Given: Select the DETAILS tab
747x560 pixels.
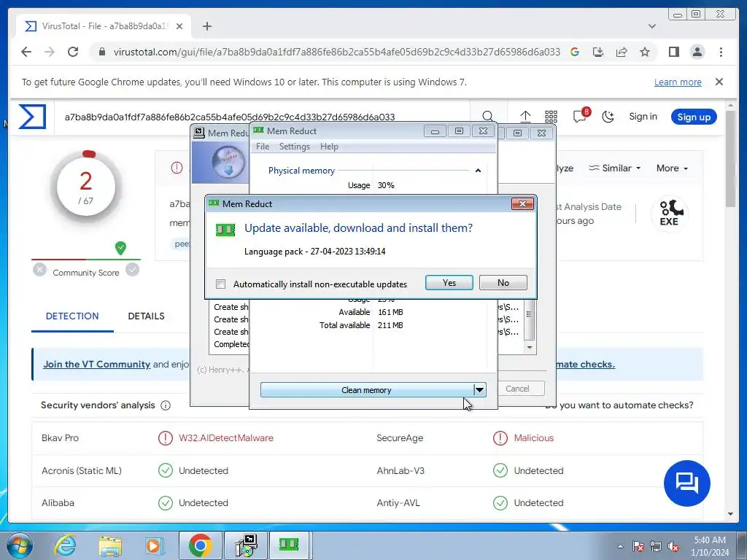Looking at the screenshot, I should [146, 316].
